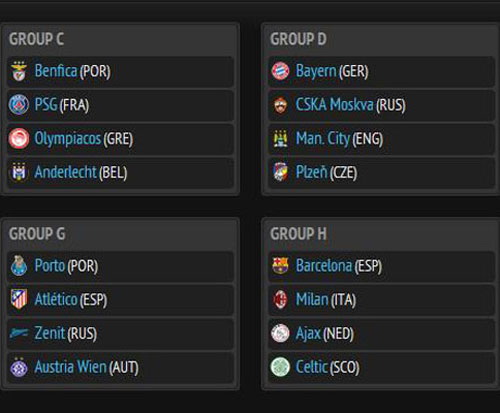This screenshot has height=413, width=500.
Task: Click the Benfica club crest icon
Action: [19, 71]
